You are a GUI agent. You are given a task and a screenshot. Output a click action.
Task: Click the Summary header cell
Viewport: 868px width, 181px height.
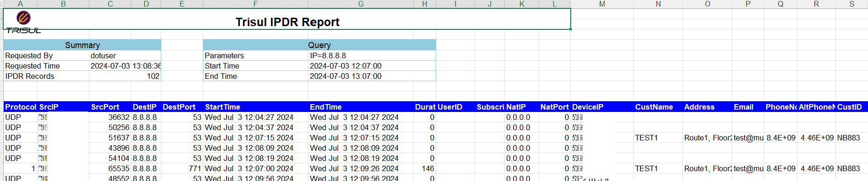click(x=82, y=45)
